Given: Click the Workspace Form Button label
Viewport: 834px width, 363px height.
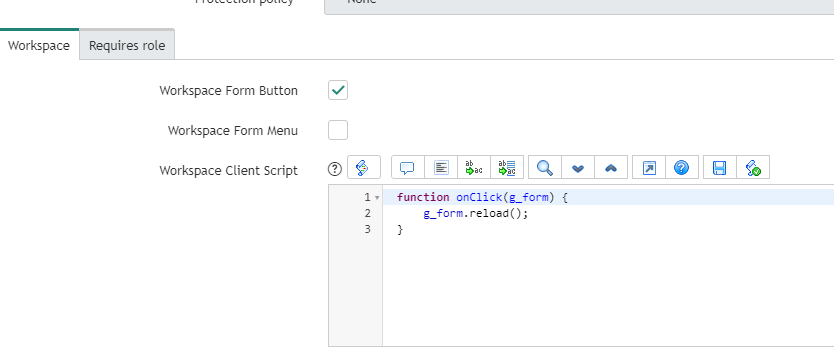Looking at the screenshot, I should pos(229,90).
